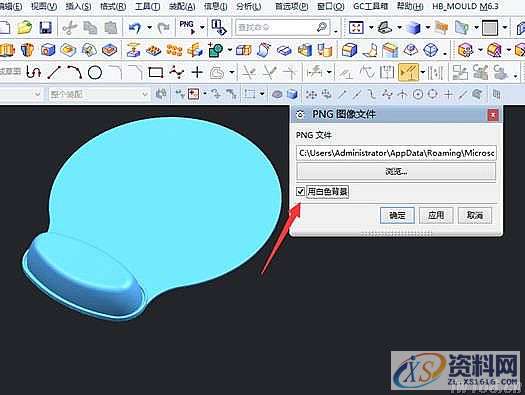Open the Insert (S) menu
The image size is (525, 395).
tap(78, 6)
